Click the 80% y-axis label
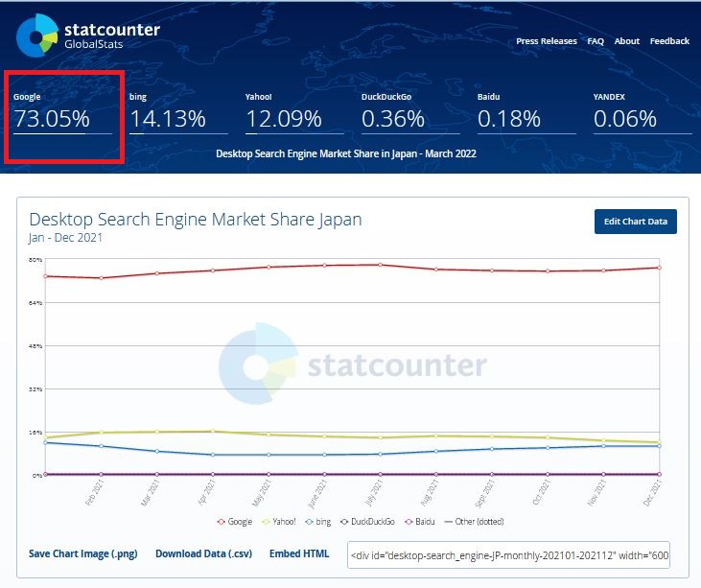Screen dimensions: 701x588 pyautogui.click(x=35, y=259)
